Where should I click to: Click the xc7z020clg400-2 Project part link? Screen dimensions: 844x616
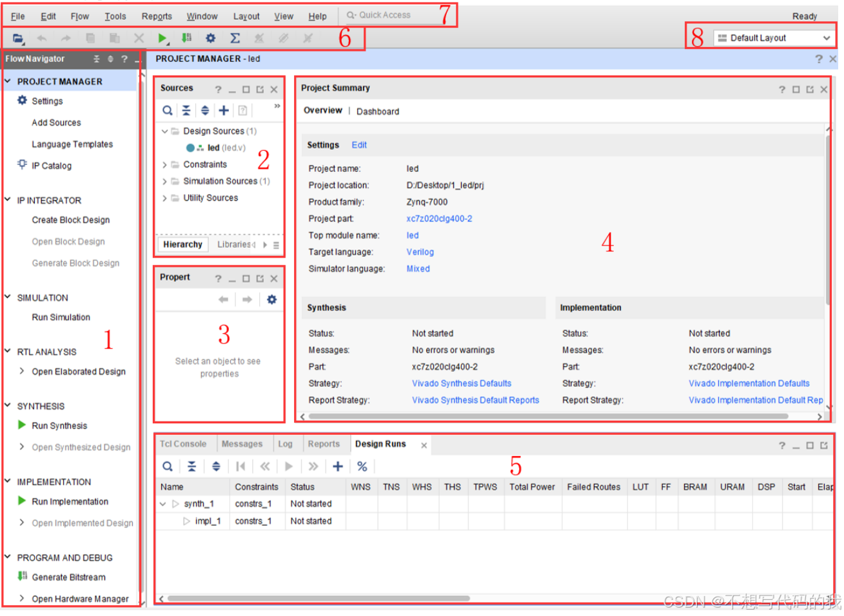439,218
